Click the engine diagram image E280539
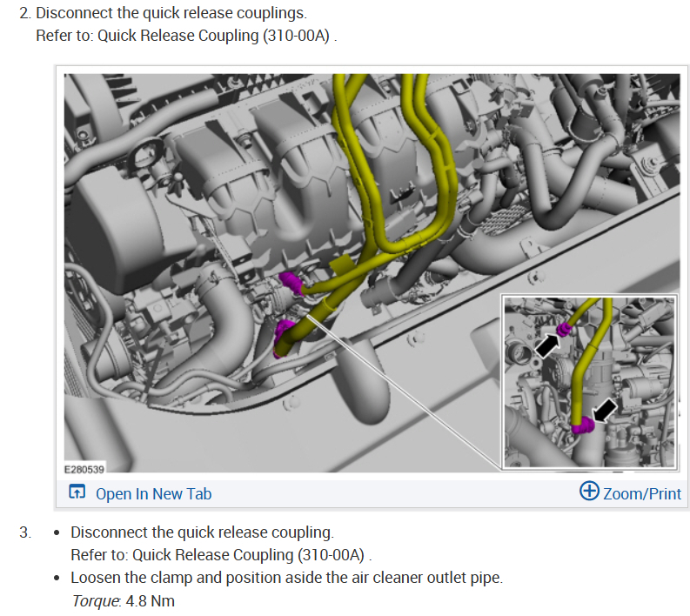690x616 pixels. point(372,273)
